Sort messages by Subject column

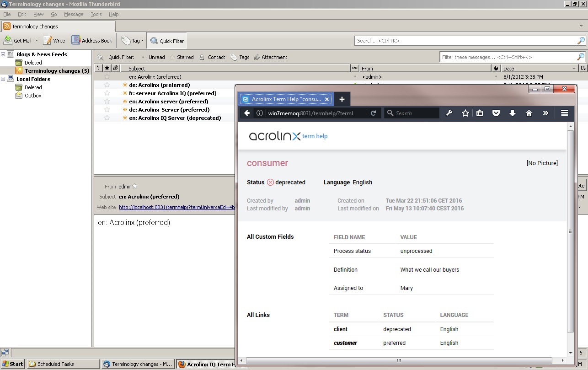click(x=235, y=68)
